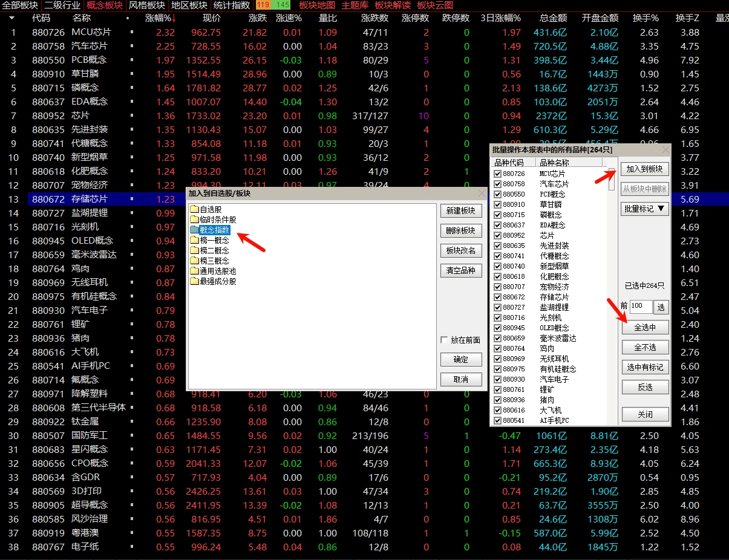729x560 pixels.
Task: Click the folder icon beside 通用选股池
Action: point(194,271)
